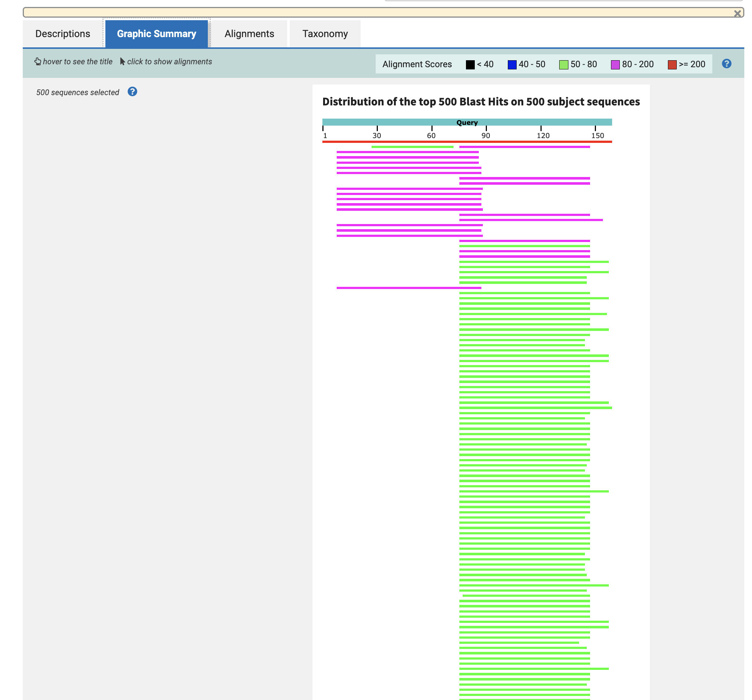
Task: Open the Alignments tab
Action: point(249,34)
